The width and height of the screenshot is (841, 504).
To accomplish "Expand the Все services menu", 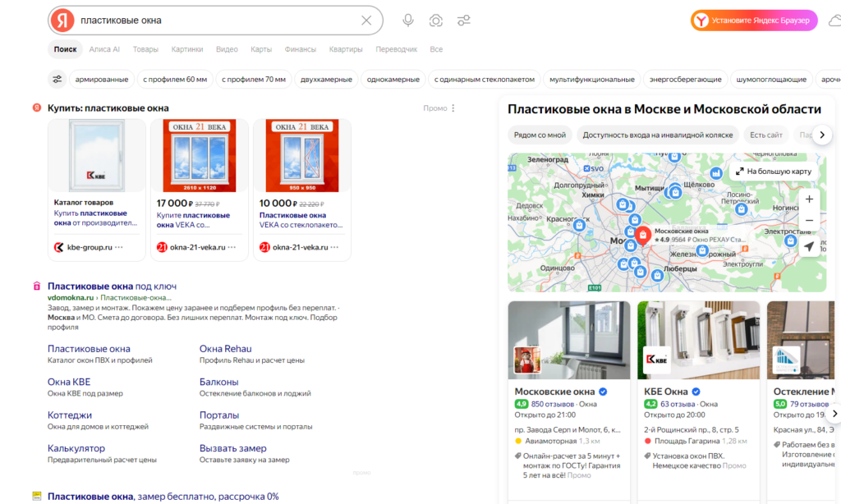I will [436, 49].
